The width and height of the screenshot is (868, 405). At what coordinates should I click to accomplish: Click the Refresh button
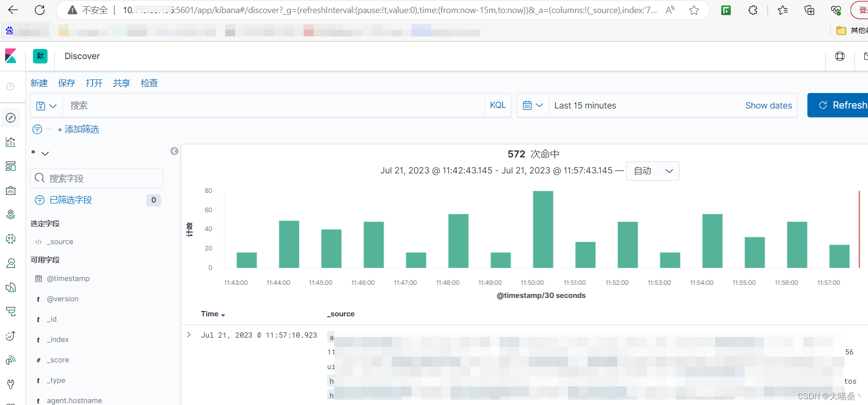837,105
